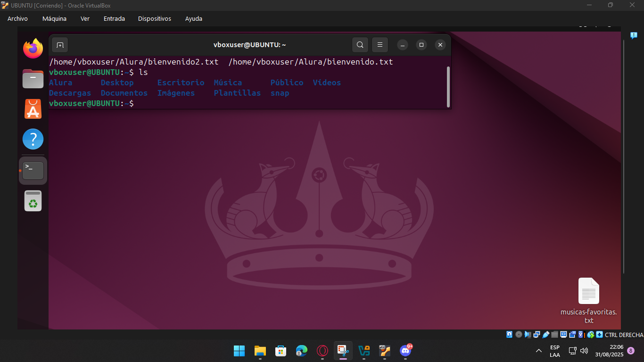
Task: Open a new tab in the terminal
Action: [60, 45]
